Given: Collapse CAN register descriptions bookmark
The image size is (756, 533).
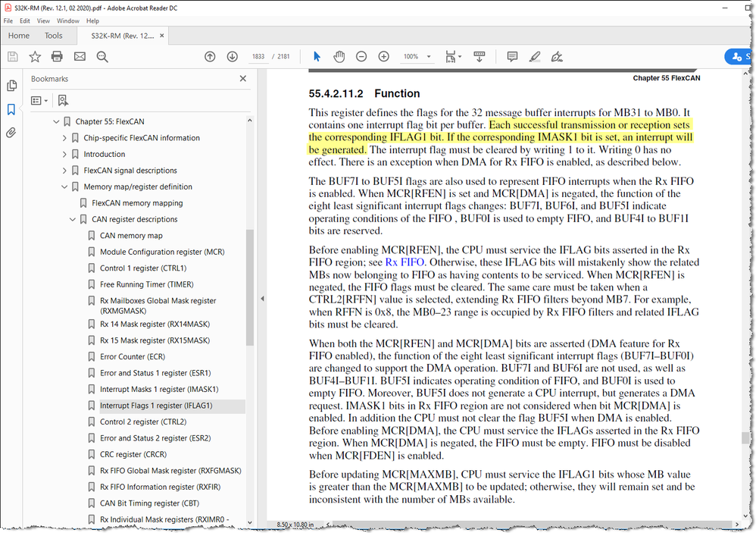Looking at the screenshot, I should pyautogui.click(x=72, y=219).
